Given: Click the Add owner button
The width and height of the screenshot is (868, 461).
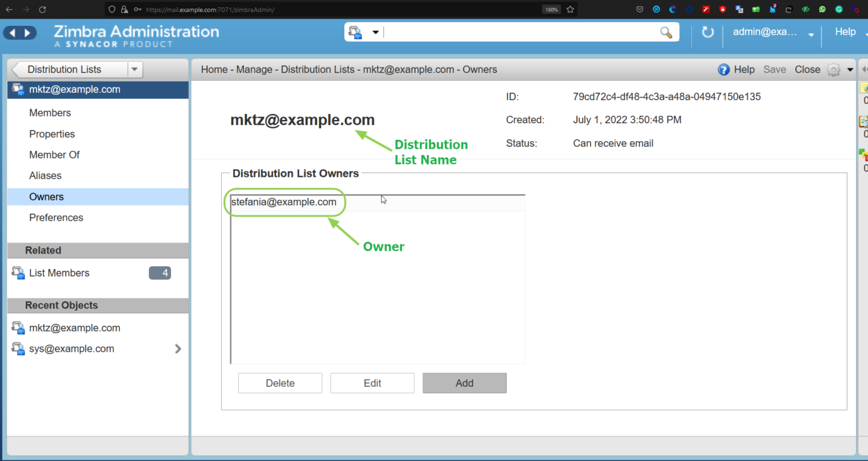Looking at the screenshot, I should coord(465,383).
